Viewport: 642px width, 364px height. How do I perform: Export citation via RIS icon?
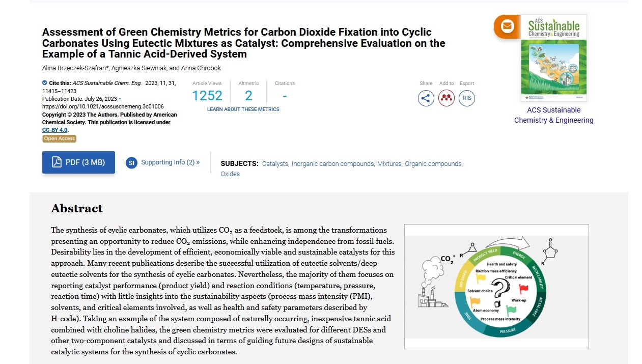(x=467, y=98)
